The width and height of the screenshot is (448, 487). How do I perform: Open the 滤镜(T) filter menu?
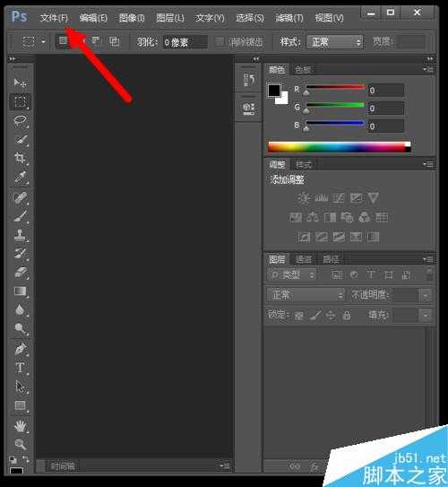289,18
